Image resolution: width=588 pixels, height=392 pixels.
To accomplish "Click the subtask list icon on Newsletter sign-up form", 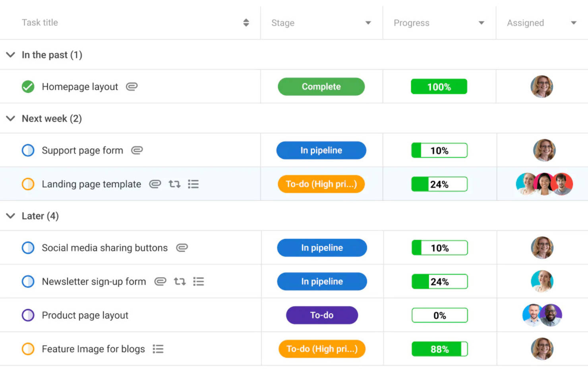I will pos(199,281).
